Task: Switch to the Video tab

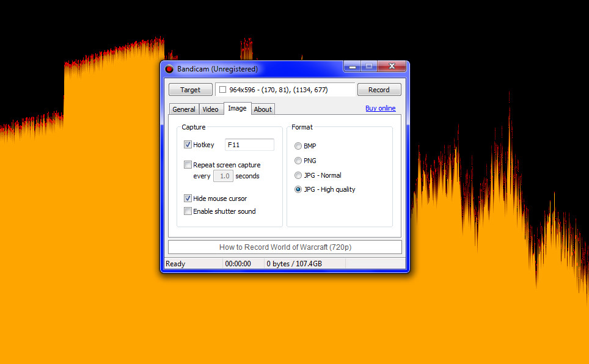Action: 210,109
